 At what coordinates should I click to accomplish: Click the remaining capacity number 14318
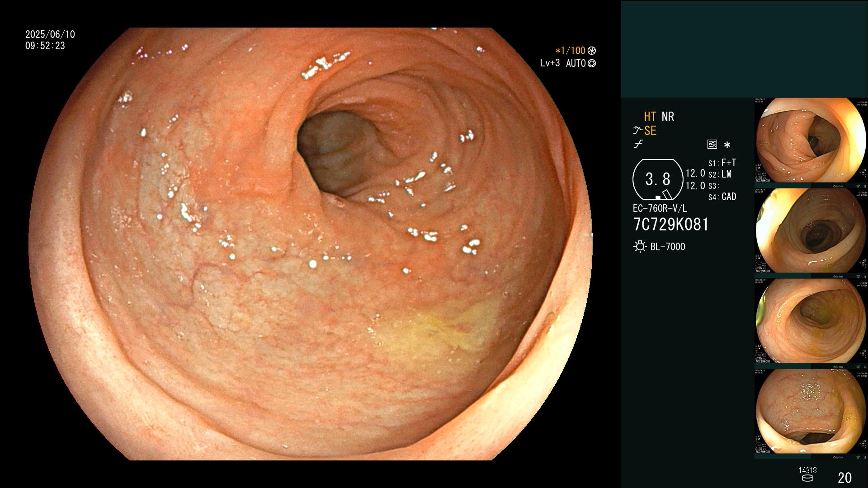pyautogui.click(x=807, y=470)
